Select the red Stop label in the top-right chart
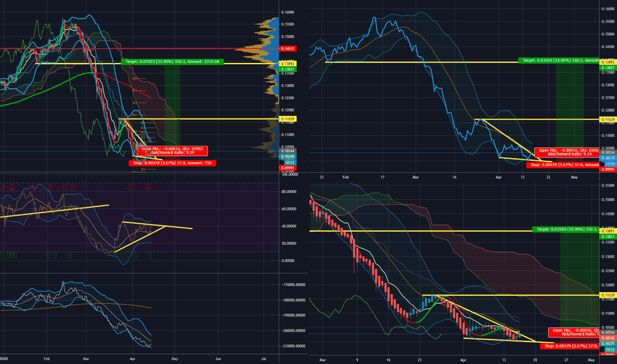 click(x=563, y=165)
